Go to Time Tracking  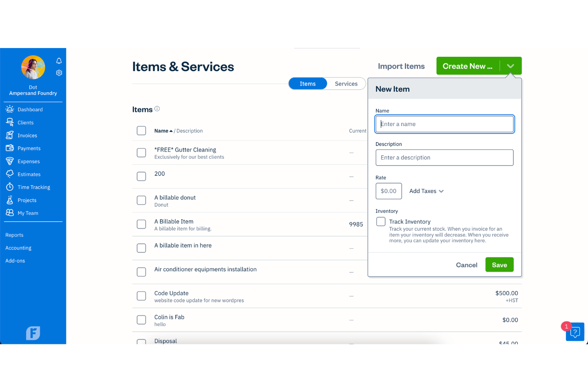(34, 187)
